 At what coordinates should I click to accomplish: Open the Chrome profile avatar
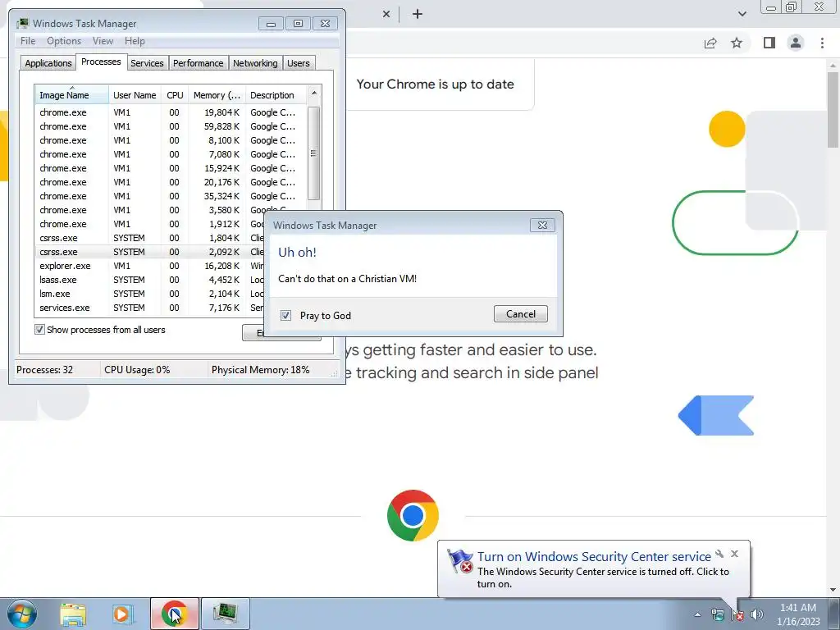click(x=796, y=43)
